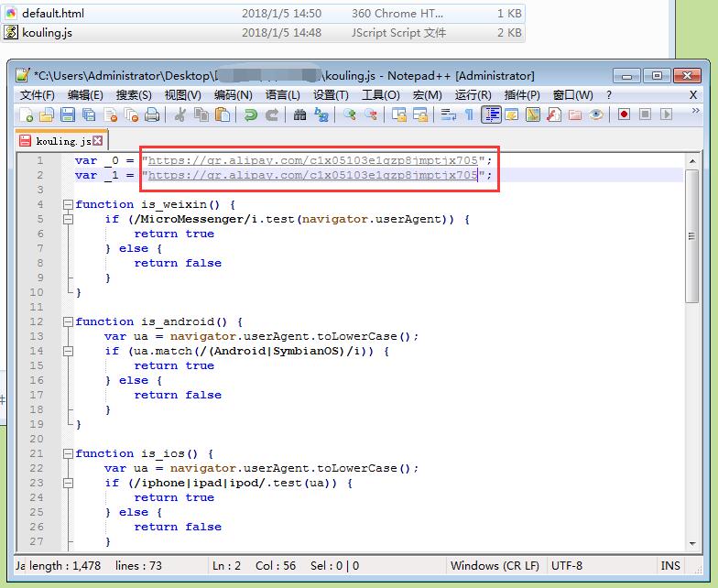Click the Stop recording macro icon
The height and width of the screenshot is (588, 718).
[x=645, y=114]
